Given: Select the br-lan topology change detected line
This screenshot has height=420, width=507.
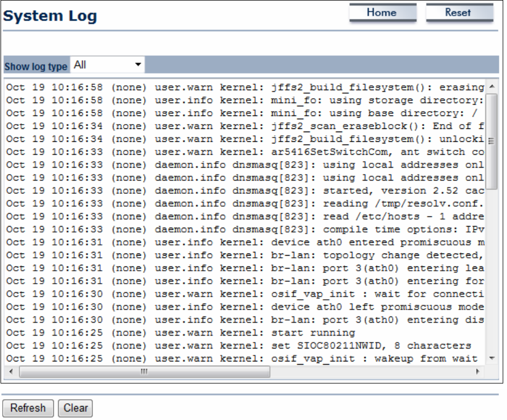Looking at the screenshot, I should [x=245, y=255].
